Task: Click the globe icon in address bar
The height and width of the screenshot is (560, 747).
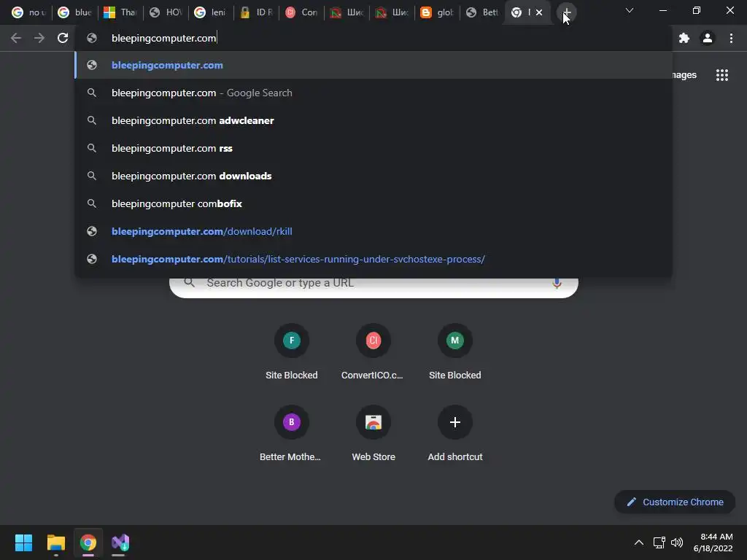Action: (92, 38)
